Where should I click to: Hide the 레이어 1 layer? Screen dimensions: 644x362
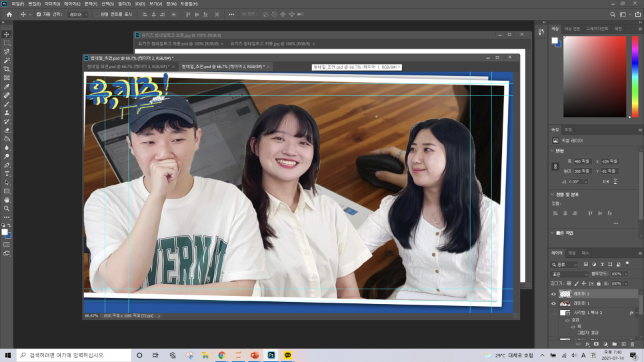click(553, 303)
